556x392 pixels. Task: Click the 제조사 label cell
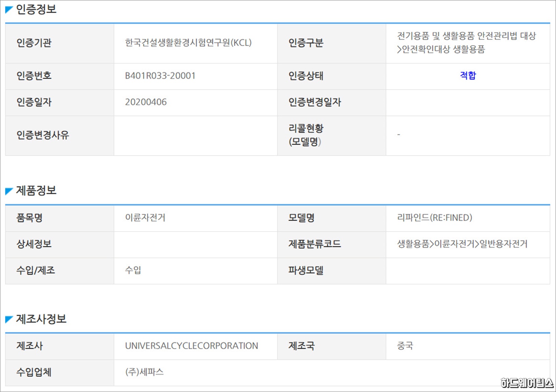(60, 346)
